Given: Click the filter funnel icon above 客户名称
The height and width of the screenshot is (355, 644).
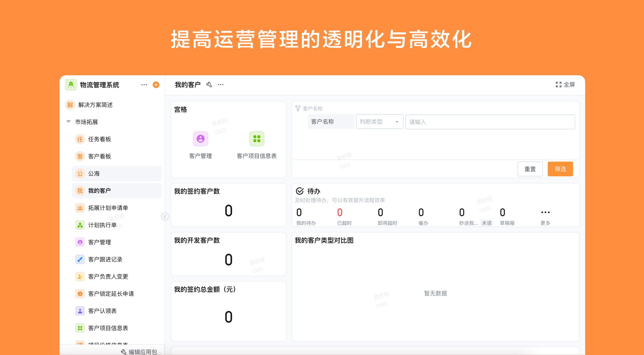Looking at the screenshot, I should pos(298,108).
